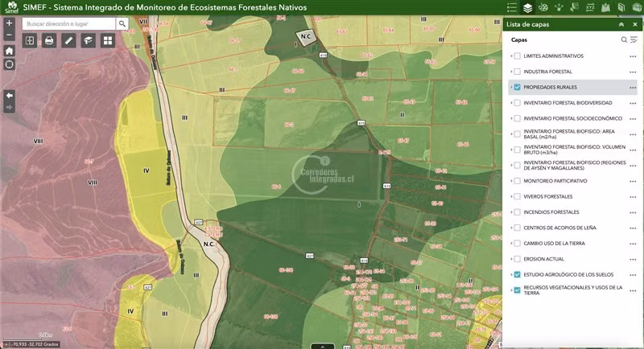Expand the LIMITES ADMINISTRATIVOS layer group

511,55
